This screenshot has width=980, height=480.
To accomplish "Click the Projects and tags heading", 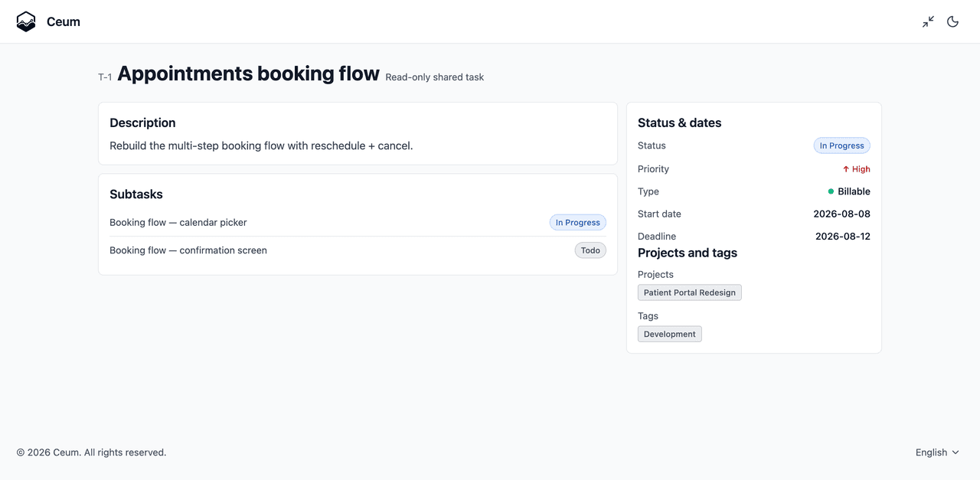I will coord(688,253).
